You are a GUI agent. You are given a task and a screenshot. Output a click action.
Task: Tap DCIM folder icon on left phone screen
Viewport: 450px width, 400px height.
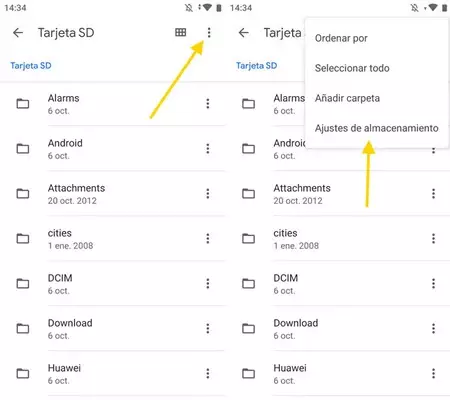coord(23,283)
